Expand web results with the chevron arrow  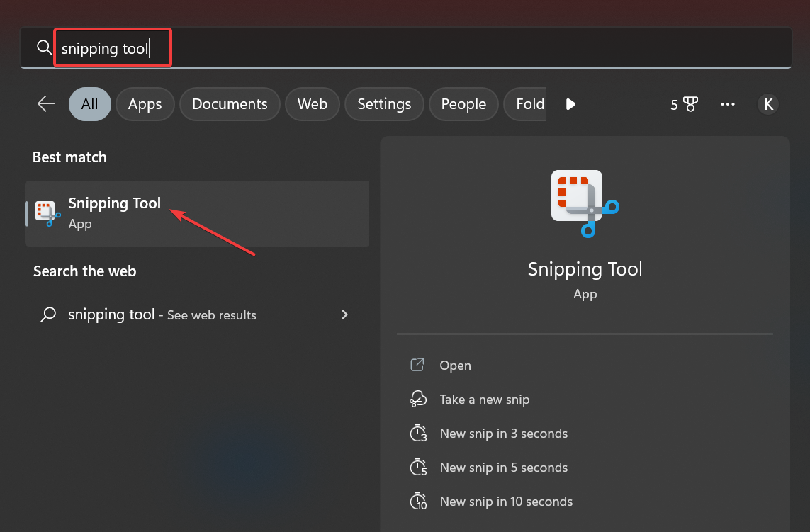(344, 315)
